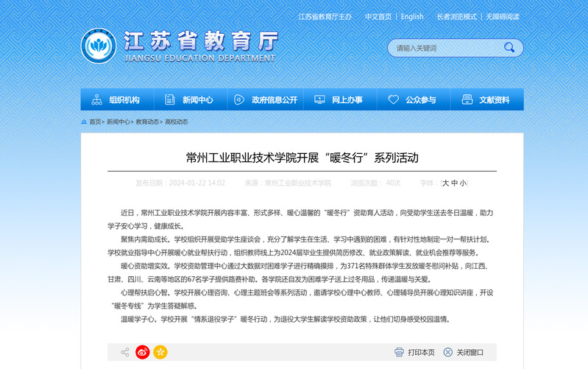Go to 网上办事 navigation tab
The height and width of the screenshot is (369, 588).
click(339, 99)
